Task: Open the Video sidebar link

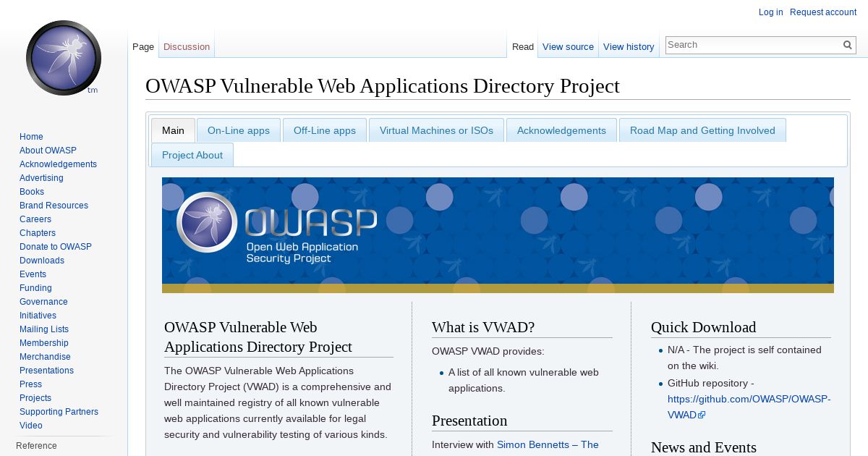Action: pyautogui.click(x=31, y=426)
